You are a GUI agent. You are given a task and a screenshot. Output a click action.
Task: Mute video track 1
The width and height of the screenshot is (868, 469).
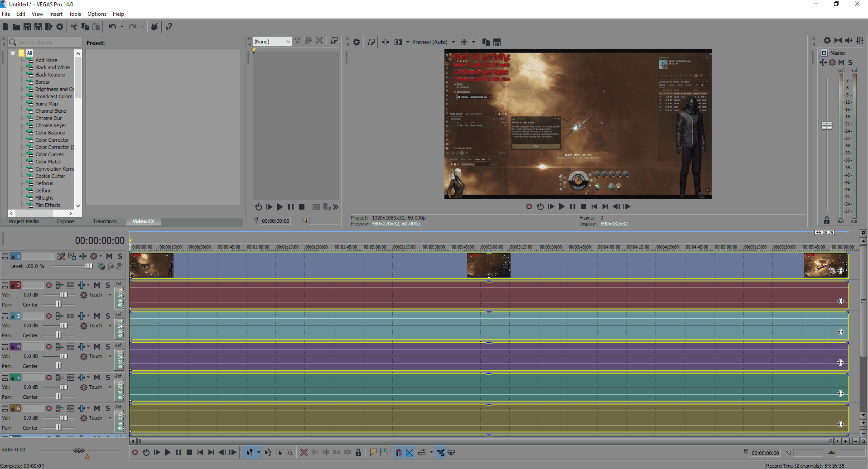109,256
